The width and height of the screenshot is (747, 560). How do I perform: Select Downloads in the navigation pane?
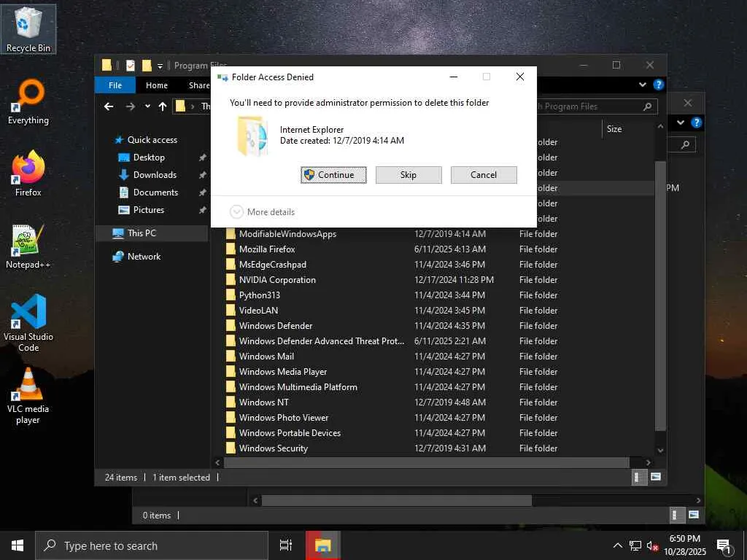click(x=155, y=175)
